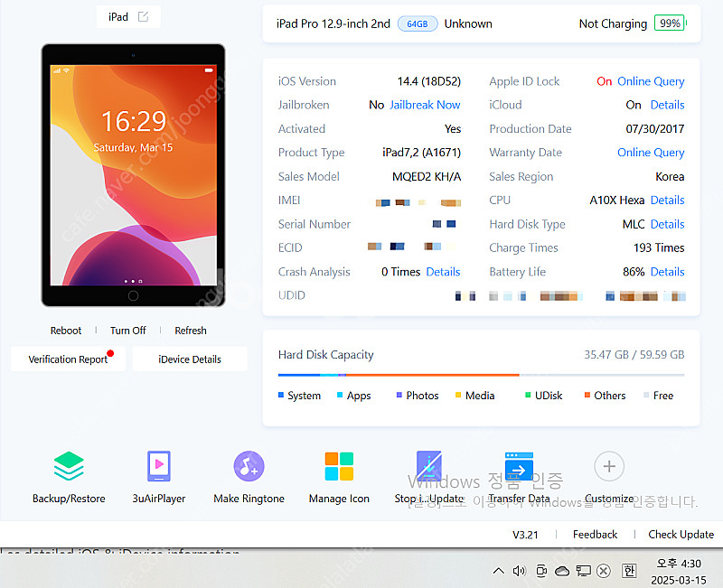Viewport: 723px width, 588px height.
Task: Open iDevice Details
Action: [x=190, y=359]
